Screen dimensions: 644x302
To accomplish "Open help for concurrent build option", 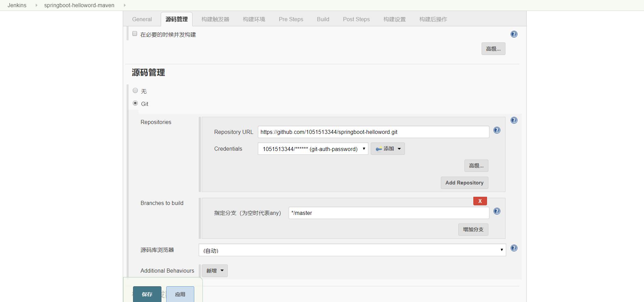I will (514, 34).
